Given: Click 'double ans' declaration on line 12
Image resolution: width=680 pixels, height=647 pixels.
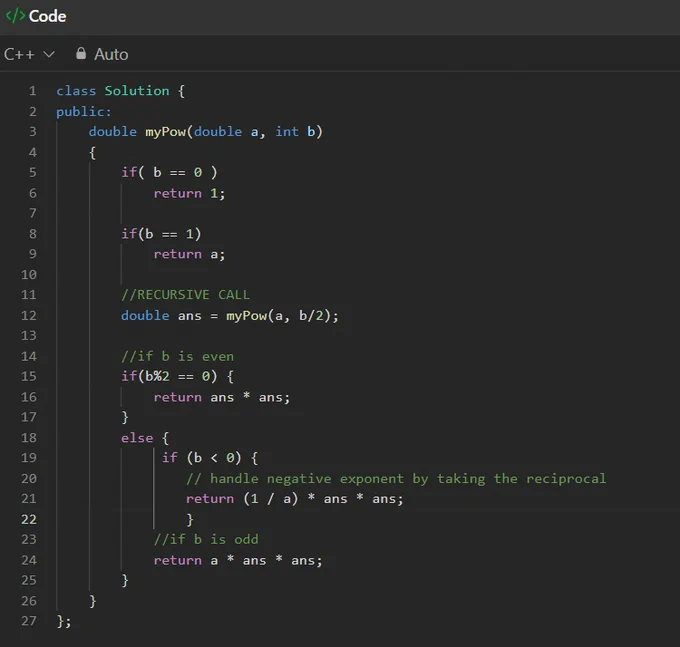Looking at the screenshot, I should point(161,315).
